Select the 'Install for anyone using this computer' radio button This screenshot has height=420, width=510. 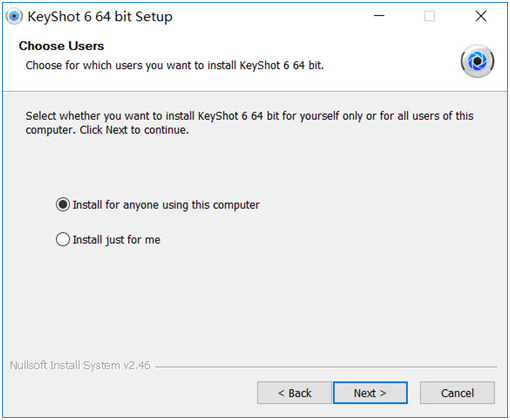click(x=63, y=204)
